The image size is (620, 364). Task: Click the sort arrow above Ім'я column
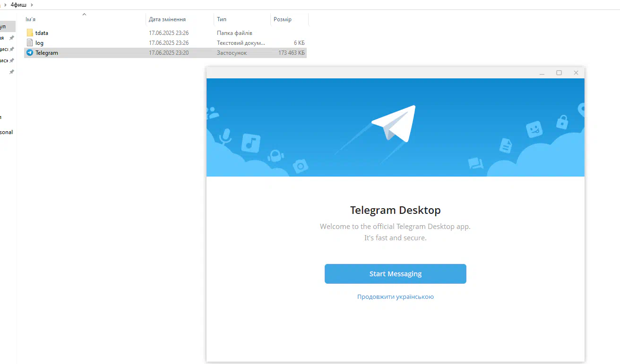click(84, 14)
